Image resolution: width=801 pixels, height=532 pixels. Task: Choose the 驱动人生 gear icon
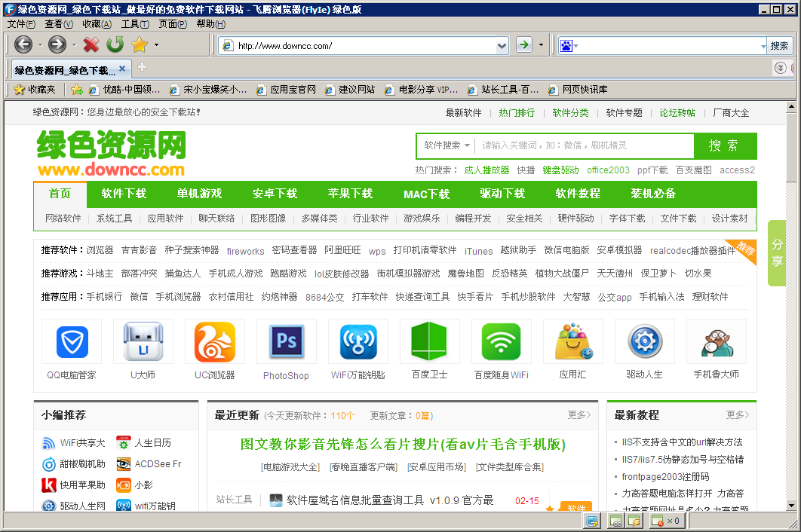coord(644,341)
